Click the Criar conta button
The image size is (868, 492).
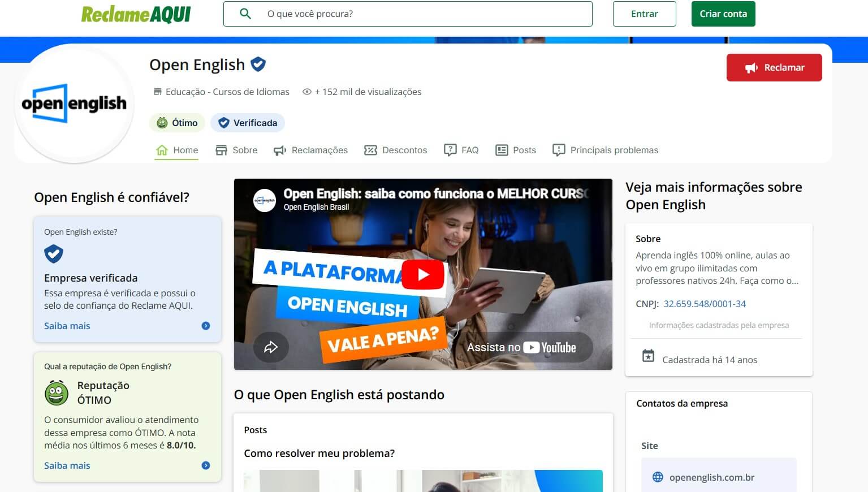(x=723, y=14)
